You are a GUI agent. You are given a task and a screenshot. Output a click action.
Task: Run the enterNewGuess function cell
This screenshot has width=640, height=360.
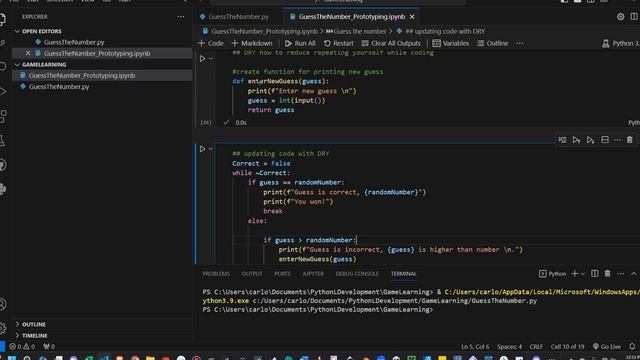click(202, 59)
